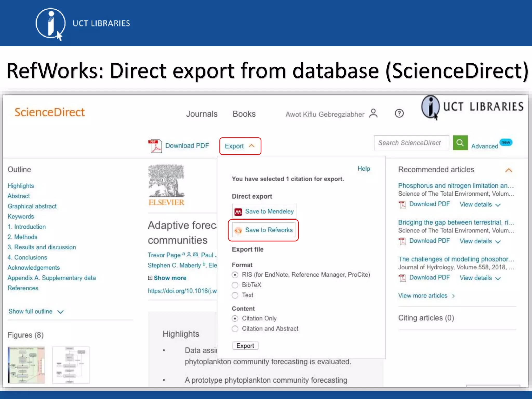Click Trevor Page's author person icon
The width and height of the screenshot is (532, 399).
[189, 254]
